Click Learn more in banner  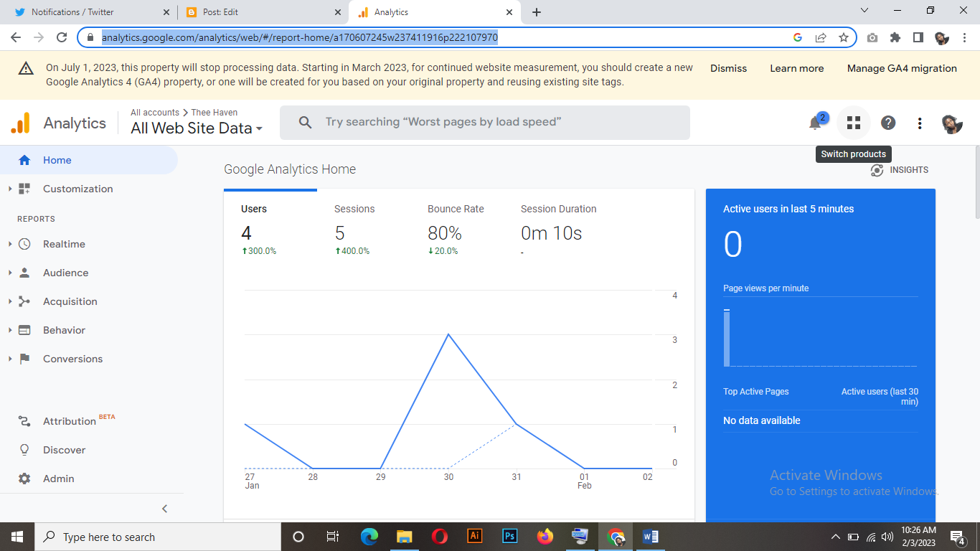796,68
